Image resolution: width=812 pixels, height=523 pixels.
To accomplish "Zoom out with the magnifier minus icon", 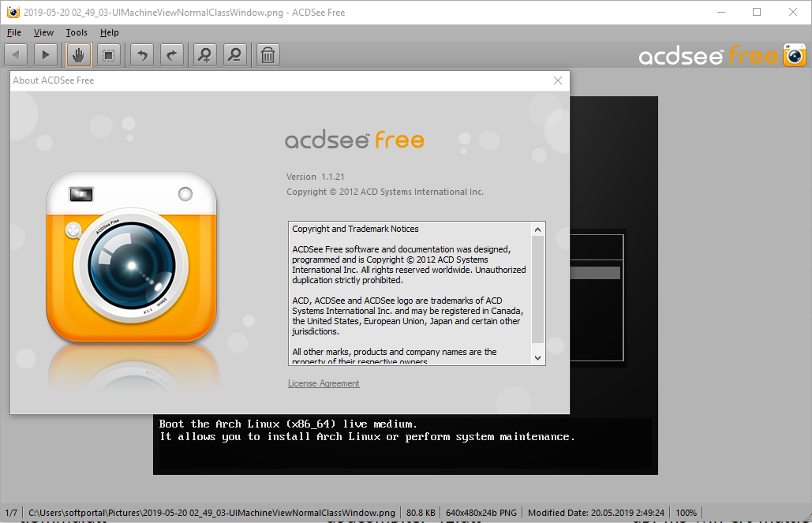I will (x=235, y=55).
